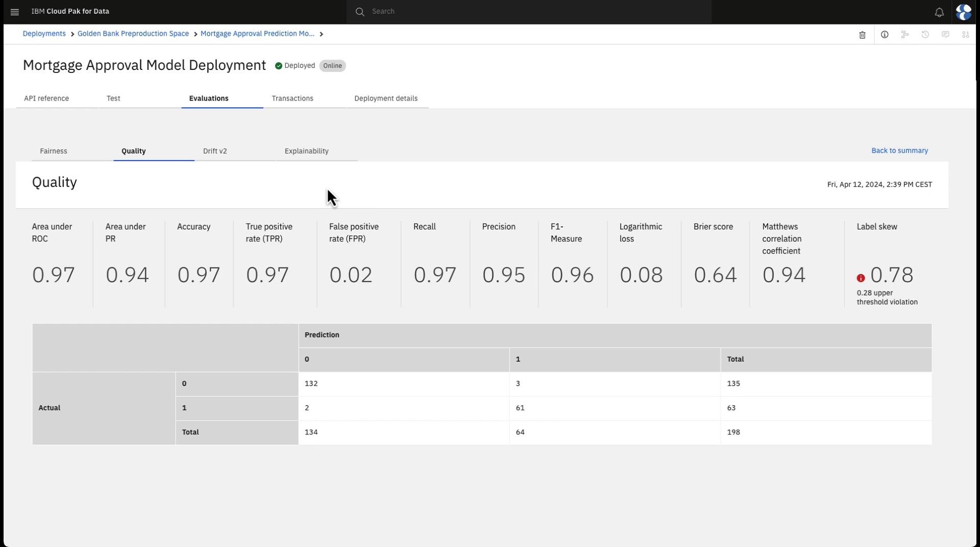Viewport: 980px width, 547px height.
Task: Click into the Search field
Action: click(531, 12)
